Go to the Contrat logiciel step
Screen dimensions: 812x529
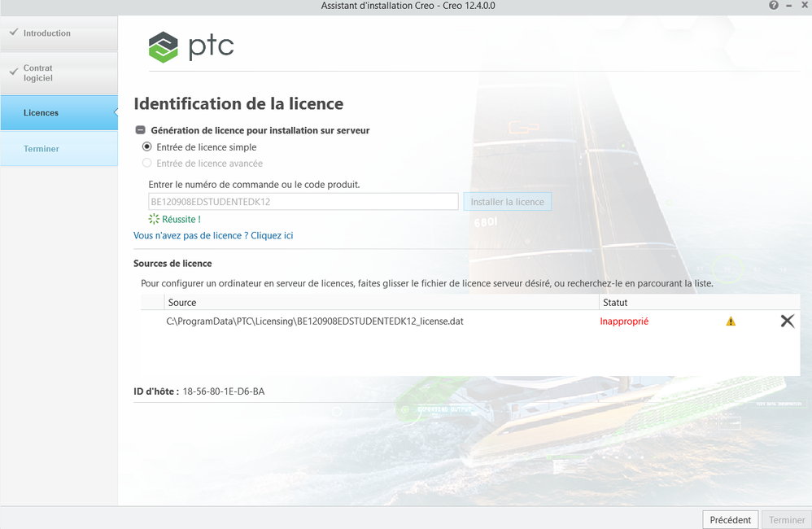(59, 72)
